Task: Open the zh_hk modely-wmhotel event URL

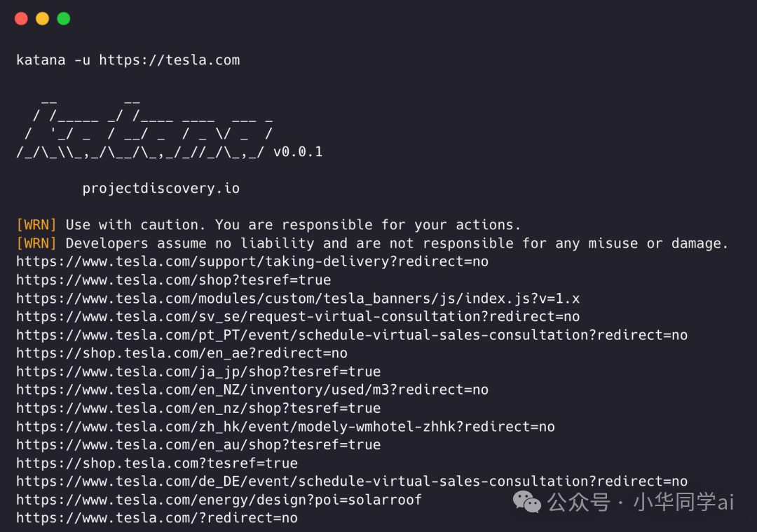Action: click(285, 427)
